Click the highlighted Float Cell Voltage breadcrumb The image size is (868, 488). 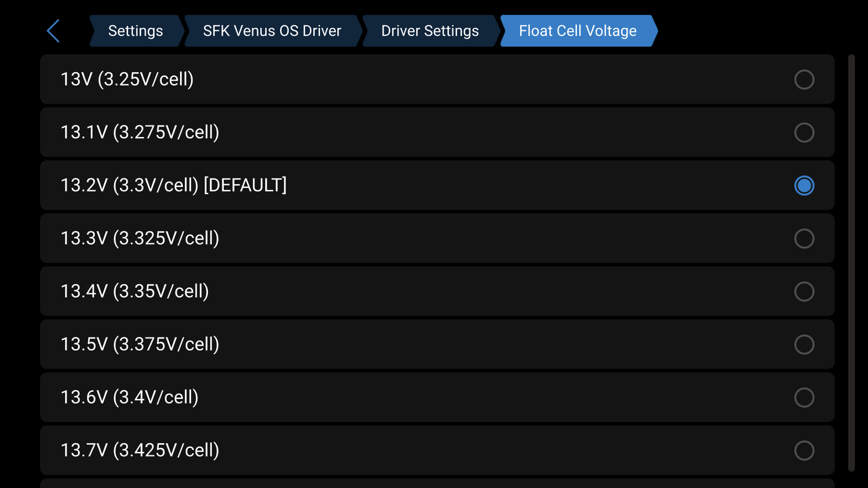tap(578, 31)
